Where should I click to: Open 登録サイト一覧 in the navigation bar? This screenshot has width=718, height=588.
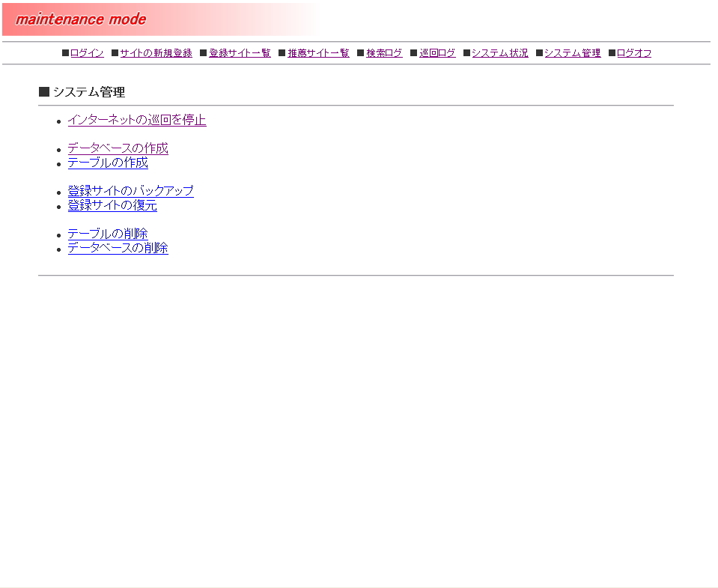click(x=240, y=53)
